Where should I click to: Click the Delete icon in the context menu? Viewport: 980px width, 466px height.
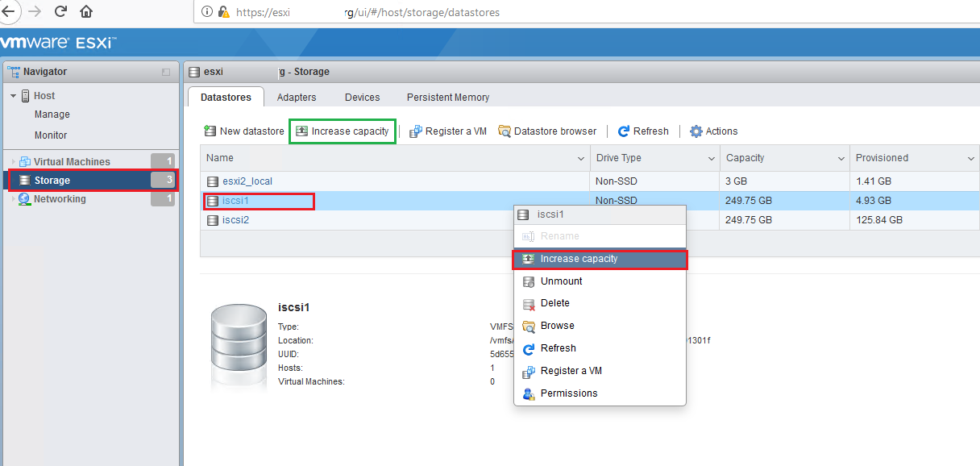529,304
